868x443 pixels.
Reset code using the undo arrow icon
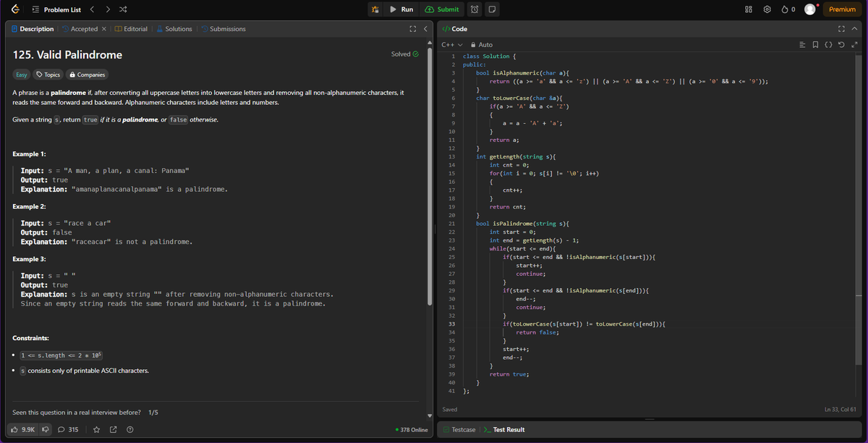841,44
